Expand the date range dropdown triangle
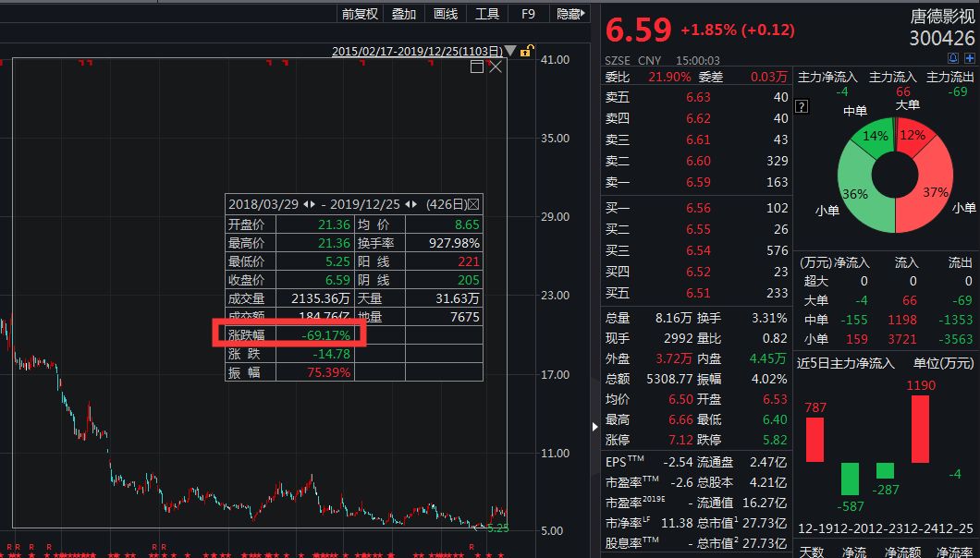 click(510, 52)
